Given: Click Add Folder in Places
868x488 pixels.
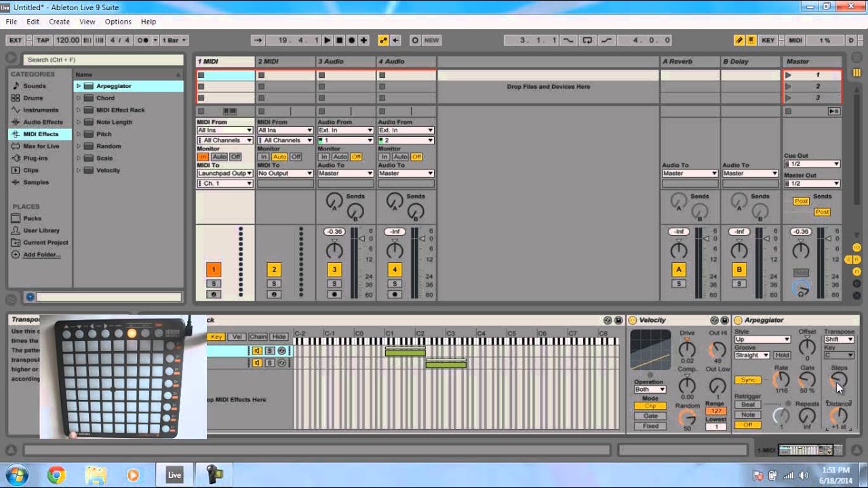Looking at the screenshot, I should (x=41, y=255).
